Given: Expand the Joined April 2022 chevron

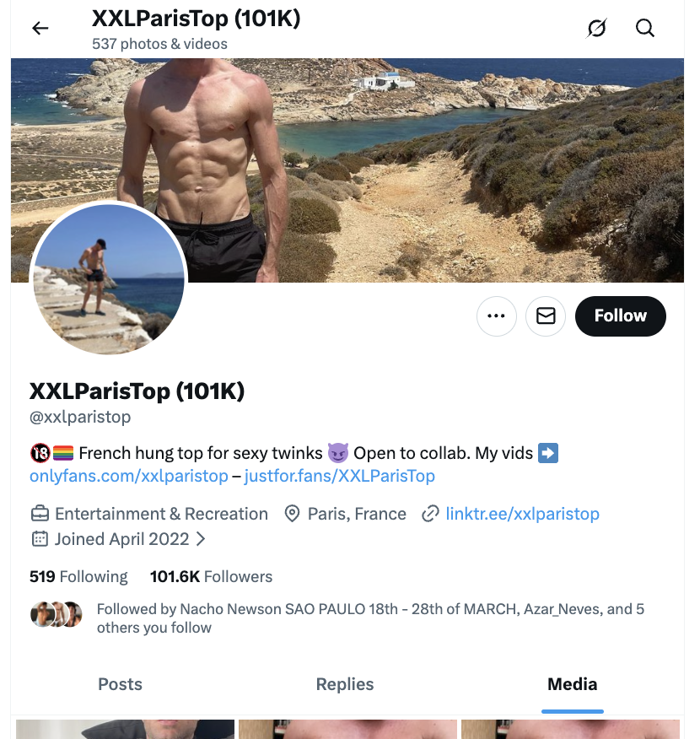Looking at the screenshot, I should click(x=201, y=538).
